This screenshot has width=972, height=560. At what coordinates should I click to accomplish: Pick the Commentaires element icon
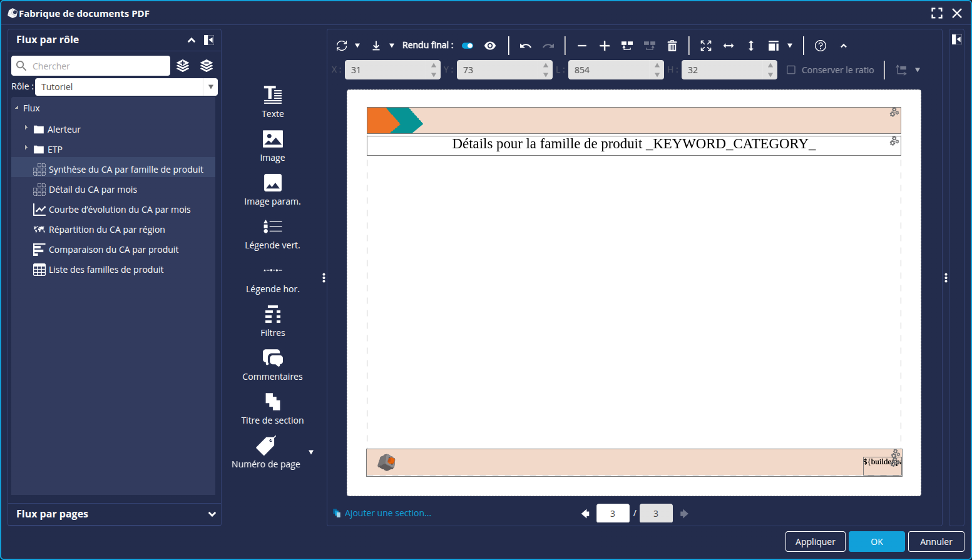pyautogui.click(x=272, y=358)
